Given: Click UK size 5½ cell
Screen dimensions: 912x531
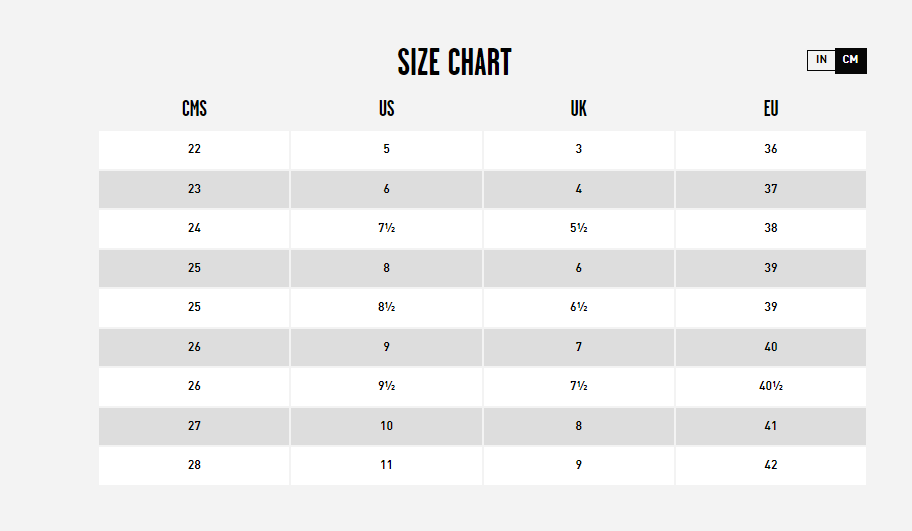Looking at the screenshot, I should point(579,229).
